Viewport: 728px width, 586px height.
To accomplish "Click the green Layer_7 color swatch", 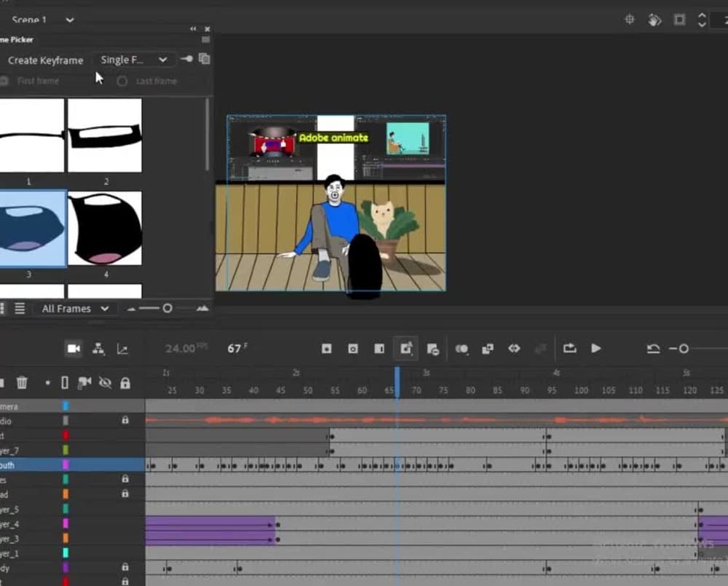I will tap(66, 450).
